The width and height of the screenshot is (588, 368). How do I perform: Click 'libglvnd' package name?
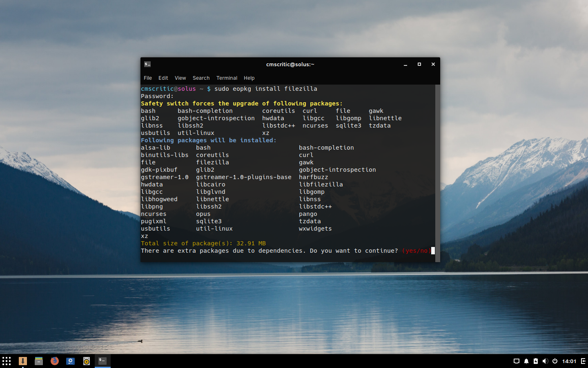click(211, 192)
